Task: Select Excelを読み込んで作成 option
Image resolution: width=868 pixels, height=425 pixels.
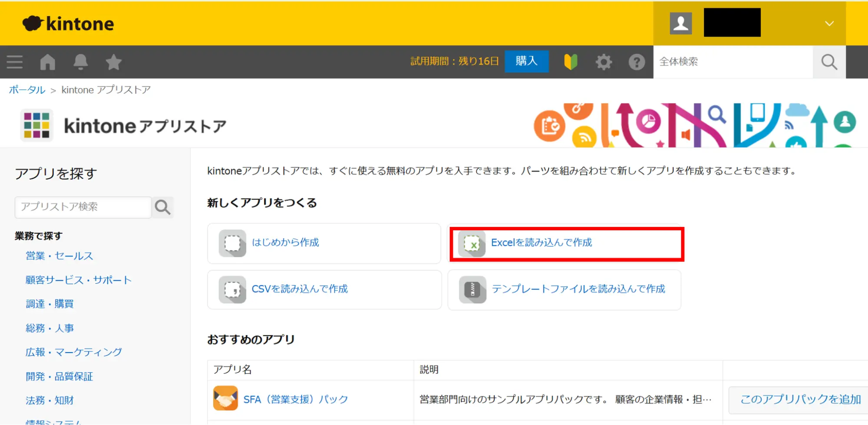Action: (541, 243)
